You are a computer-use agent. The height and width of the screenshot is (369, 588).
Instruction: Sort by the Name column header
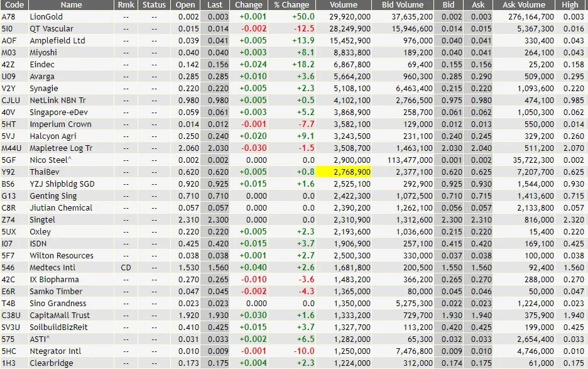coord(71,5)
